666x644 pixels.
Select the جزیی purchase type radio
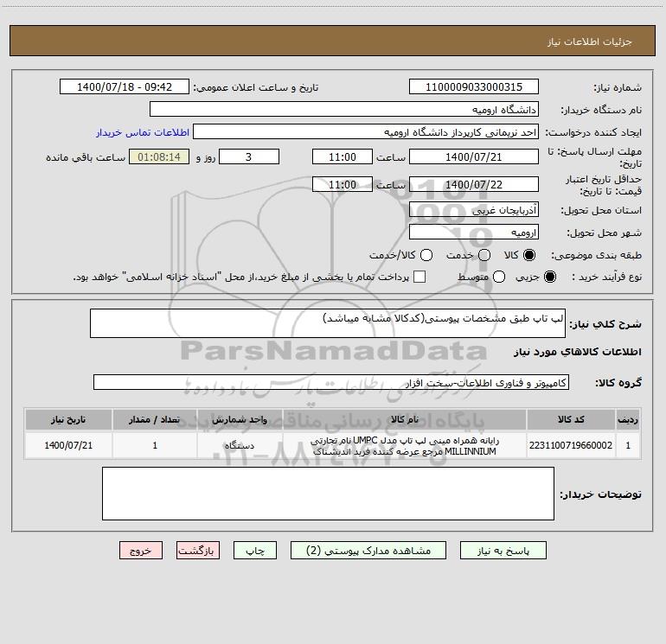coord(550,277)
